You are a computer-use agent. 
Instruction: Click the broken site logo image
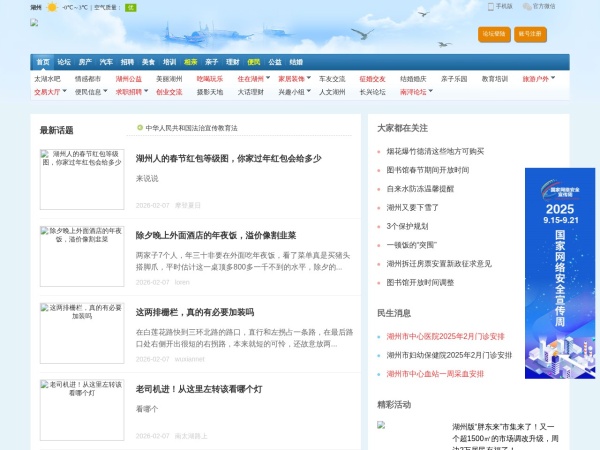pyautogui.click(x=35, y=22)
